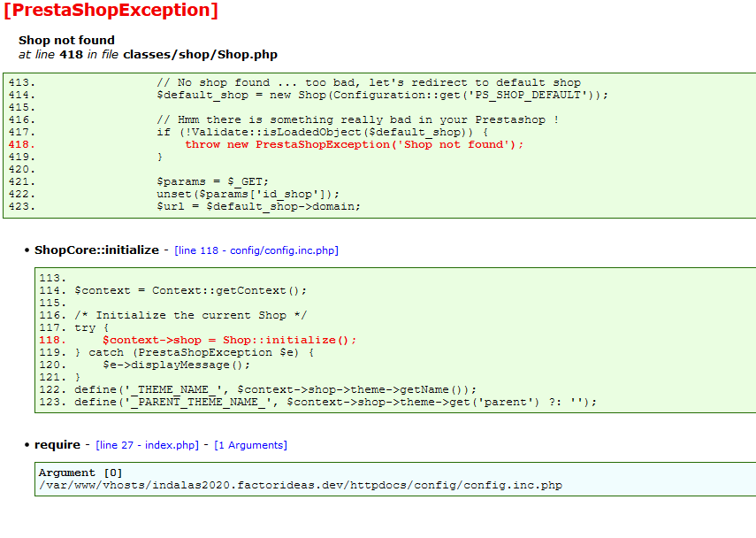Click line 122 define _THEME_NAME_ code
This screenshot has width=756, height=538.
275,390
